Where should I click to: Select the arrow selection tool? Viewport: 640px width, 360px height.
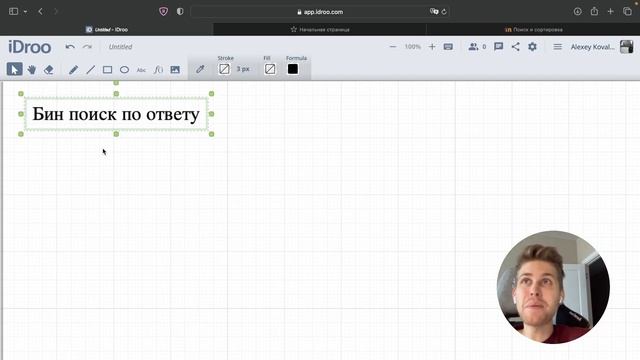(14, 69)
